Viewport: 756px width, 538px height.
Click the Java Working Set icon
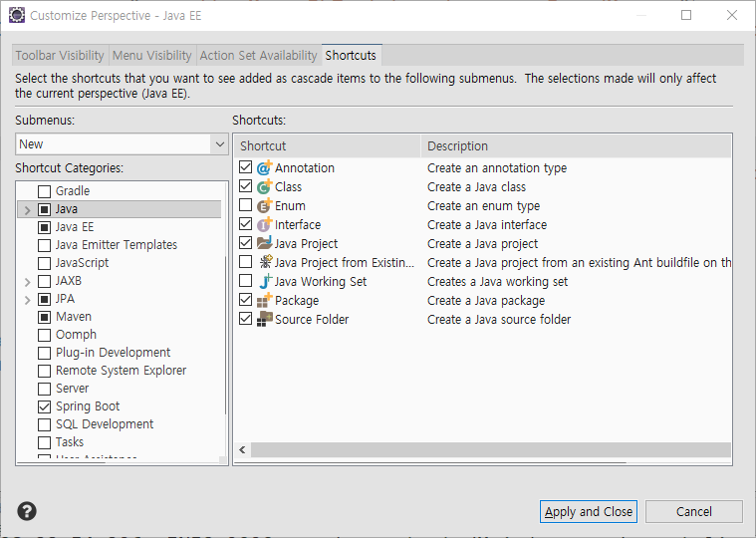click(266, 281)
